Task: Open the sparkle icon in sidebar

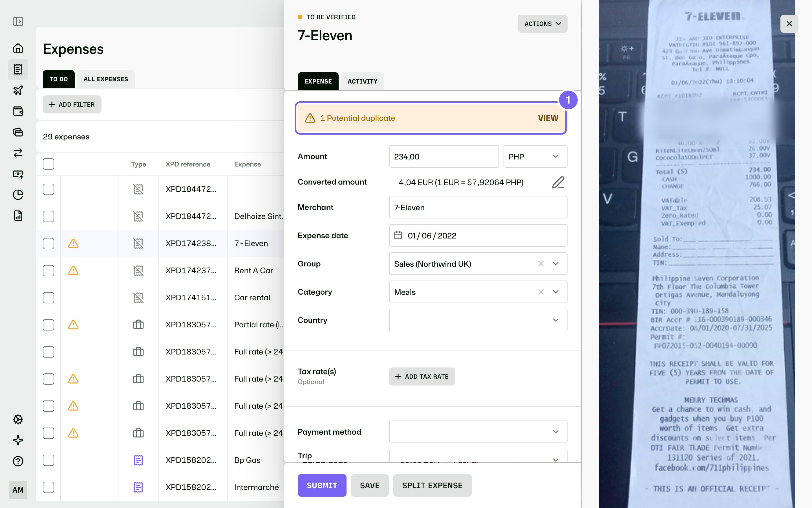Action: tap(18, 440)
